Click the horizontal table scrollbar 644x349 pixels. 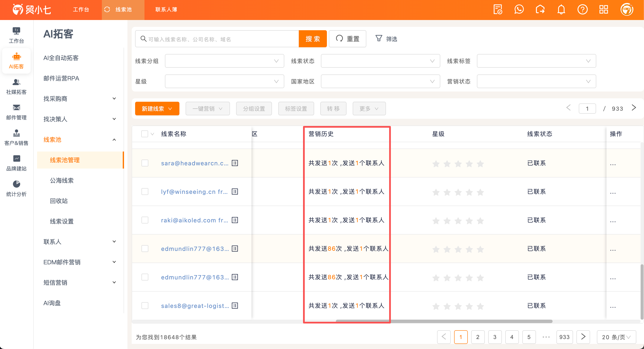click(444, 321)
